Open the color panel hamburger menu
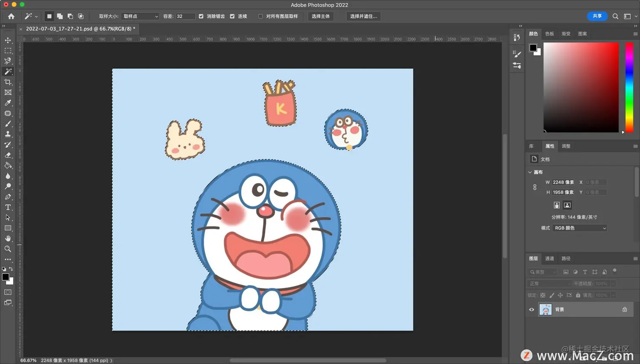 pyautogui.click(x=635, y=34)
